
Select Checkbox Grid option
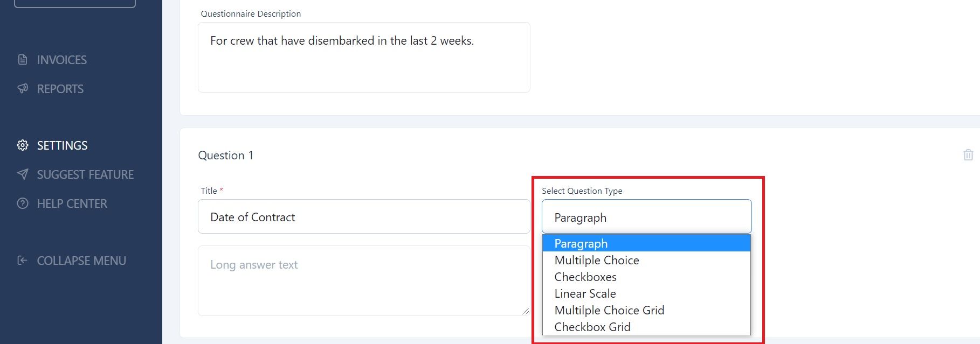coord(646,327)
